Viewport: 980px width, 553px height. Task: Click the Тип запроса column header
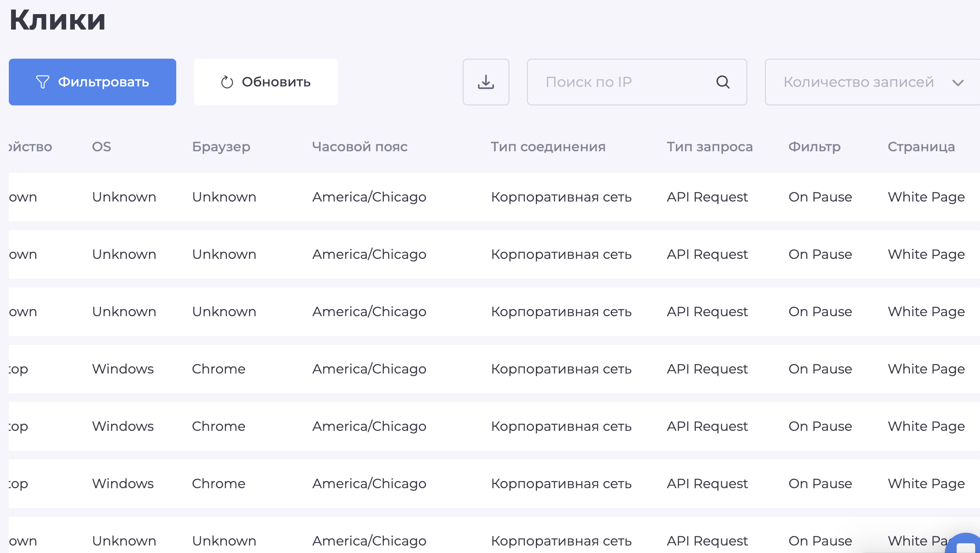(709, 147)
